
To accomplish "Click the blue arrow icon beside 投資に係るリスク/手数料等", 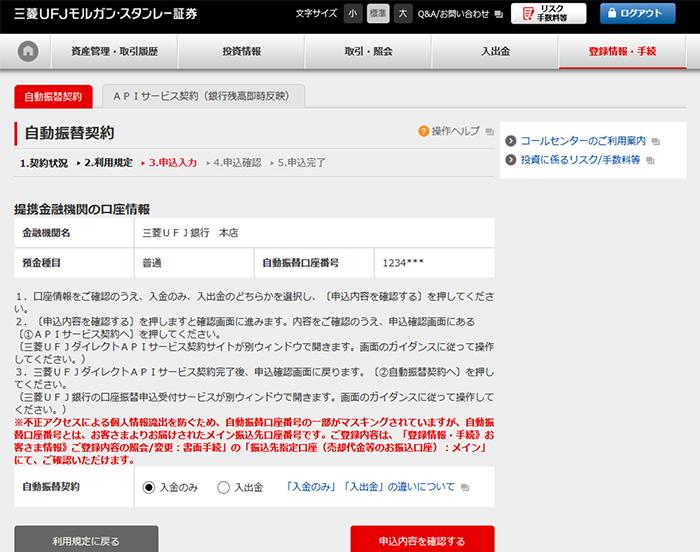I will pos(510,160).
